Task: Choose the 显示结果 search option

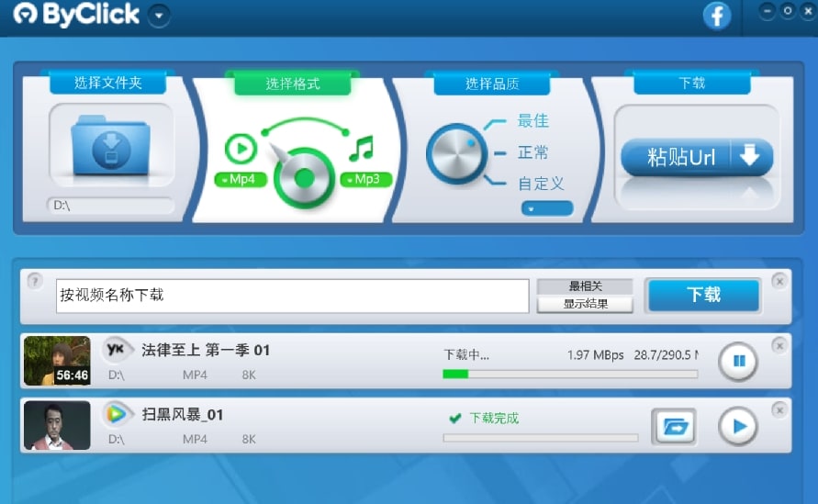Action: pos(584,304)
